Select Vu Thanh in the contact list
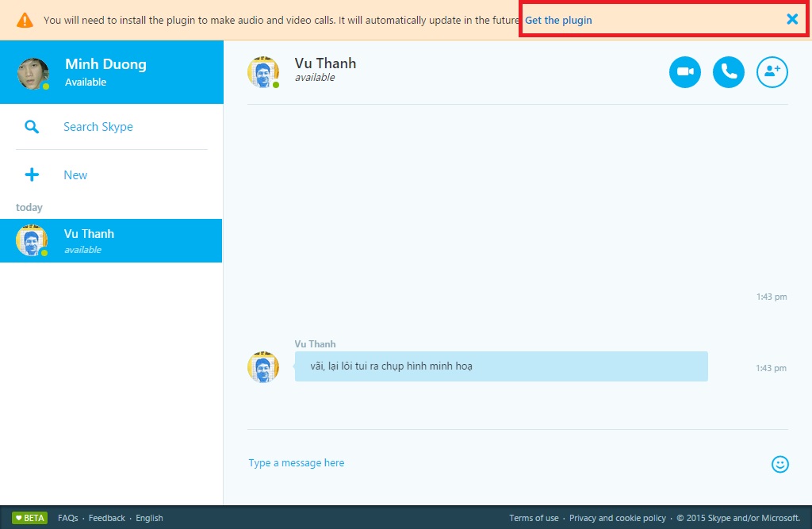This screenshot has height=529, width=812. [x=111, y=240]
